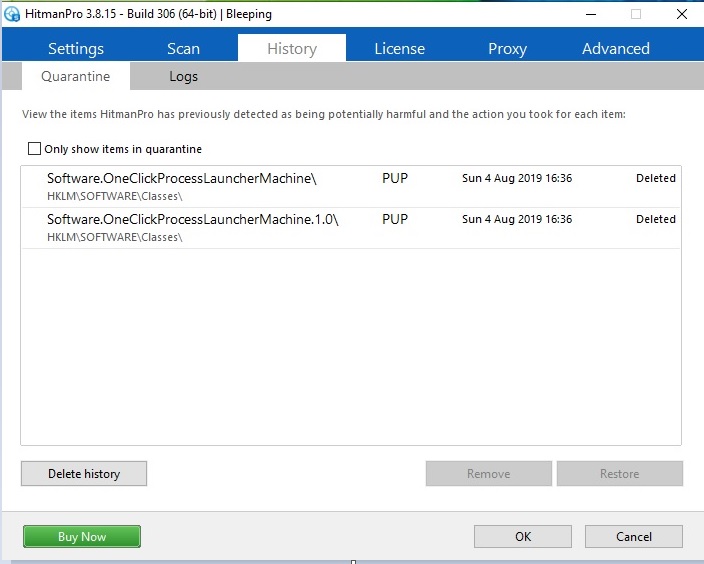Screen dimensions: 704x564
Task: Close the HitmanPro window
Action: point(682,14)
